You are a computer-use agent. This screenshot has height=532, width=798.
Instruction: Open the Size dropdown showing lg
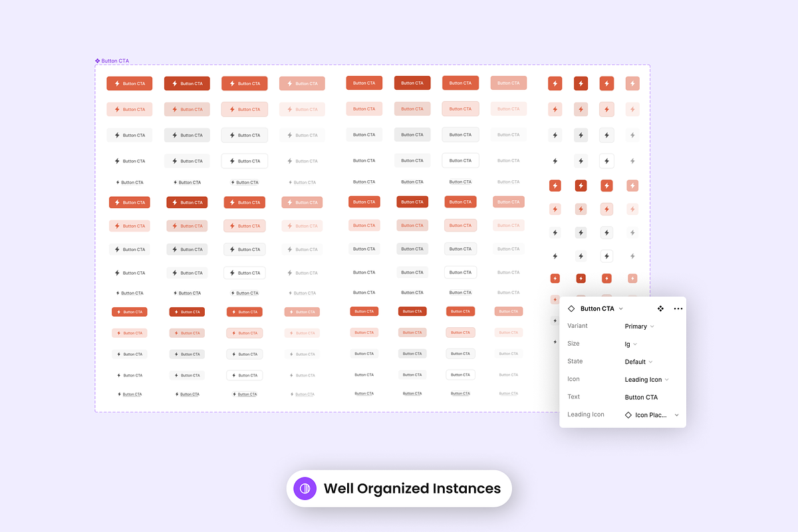pos(631,344)
